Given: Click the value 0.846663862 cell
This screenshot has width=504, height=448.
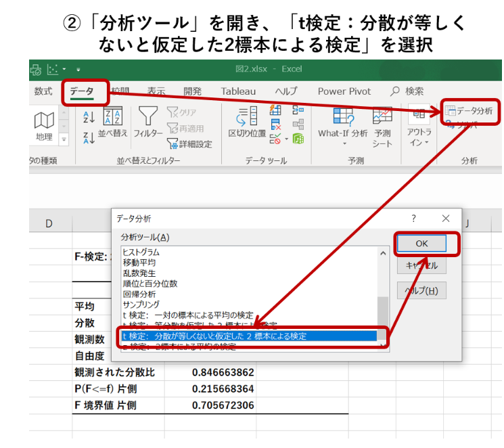Looking at the screenshot, I should point(210,372).
